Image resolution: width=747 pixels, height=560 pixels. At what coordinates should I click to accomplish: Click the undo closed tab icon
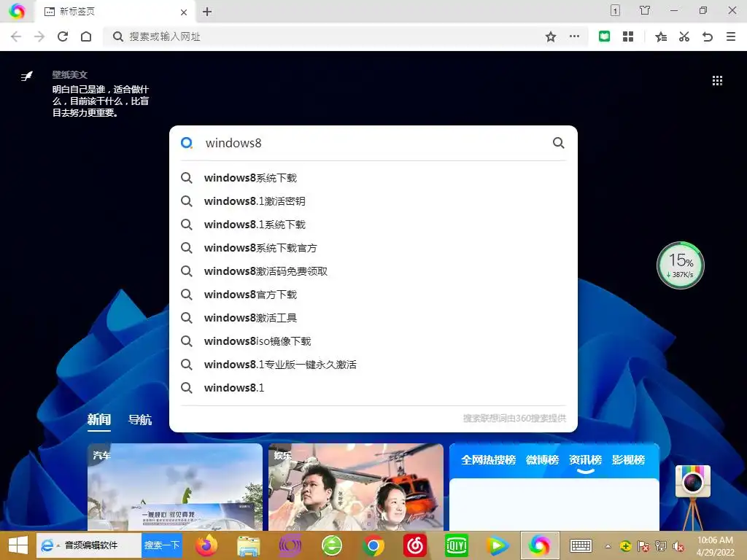click(x=708, y=36)
